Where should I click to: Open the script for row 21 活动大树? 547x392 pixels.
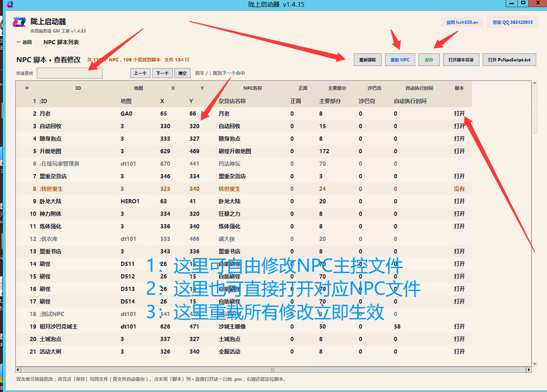(x=459, y=352)
